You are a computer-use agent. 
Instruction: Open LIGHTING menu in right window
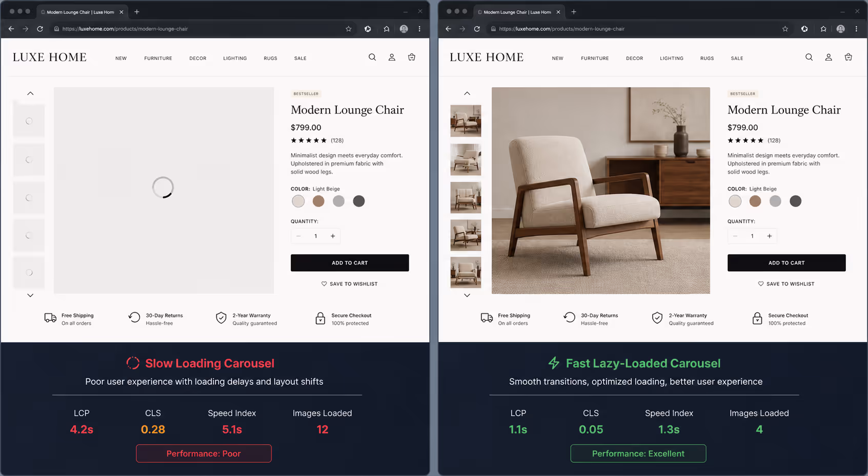click(x=672, y=58)
